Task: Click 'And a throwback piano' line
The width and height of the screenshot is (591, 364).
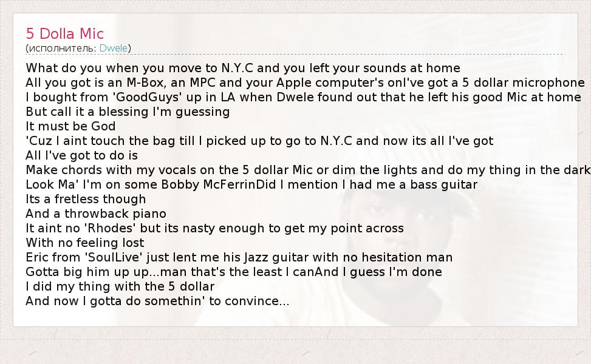Action: [x=96, y=214]
